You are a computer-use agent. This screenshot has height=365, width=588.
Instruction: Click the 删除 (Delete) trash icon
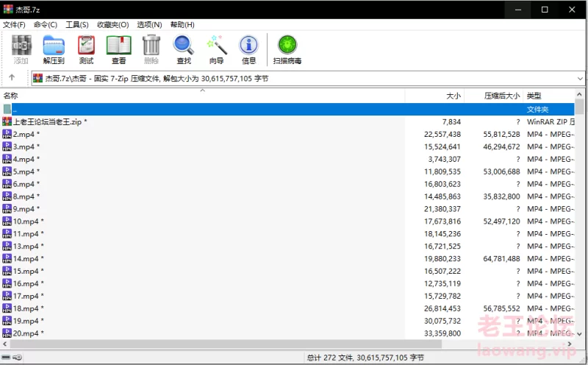(151, 45)
